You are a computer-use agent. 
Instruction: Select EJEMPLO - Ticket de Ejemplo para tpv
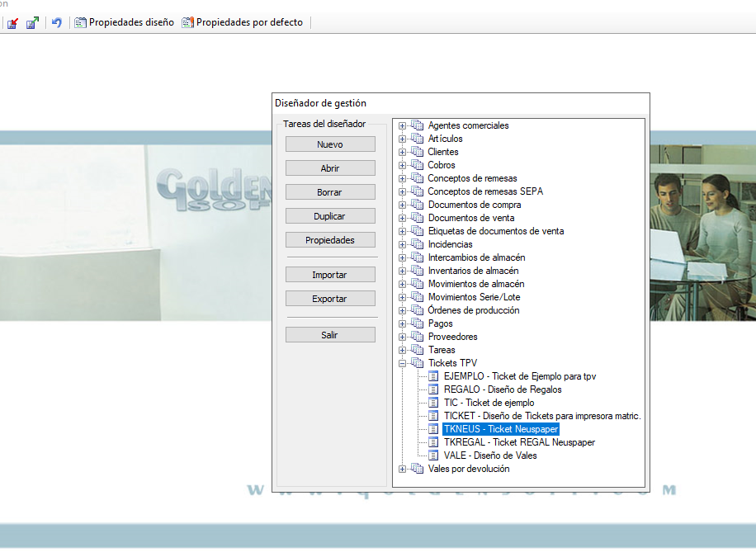pyautogui.click(x=519, y=376)
